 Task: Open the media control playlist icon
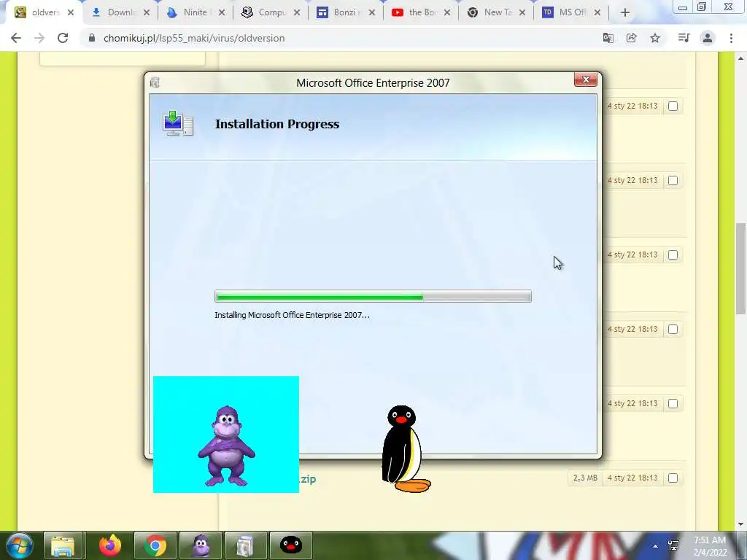coord(684,38)
